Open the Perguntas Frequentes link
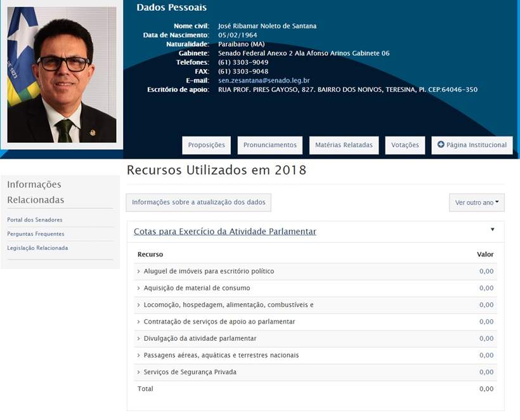 [36, 234]
